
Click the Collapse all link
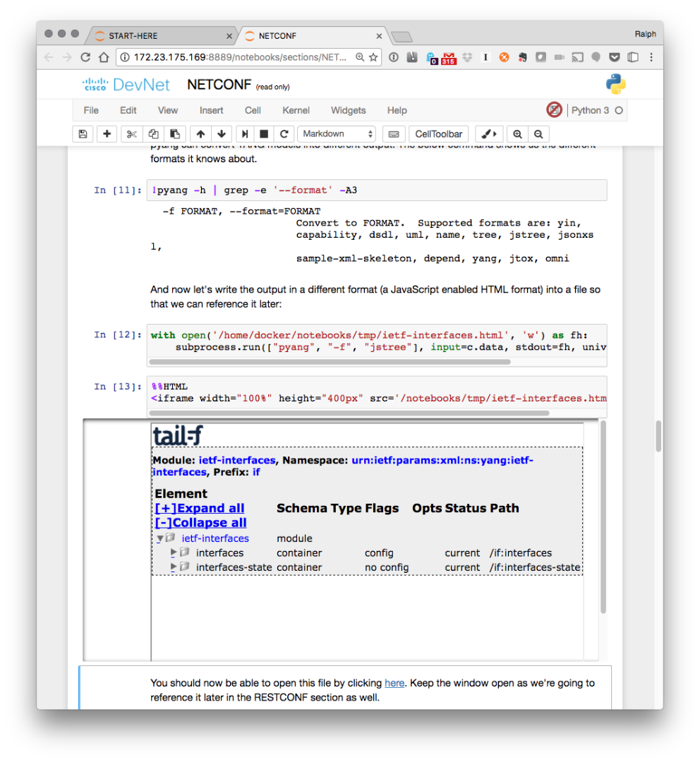click(201, 523)
